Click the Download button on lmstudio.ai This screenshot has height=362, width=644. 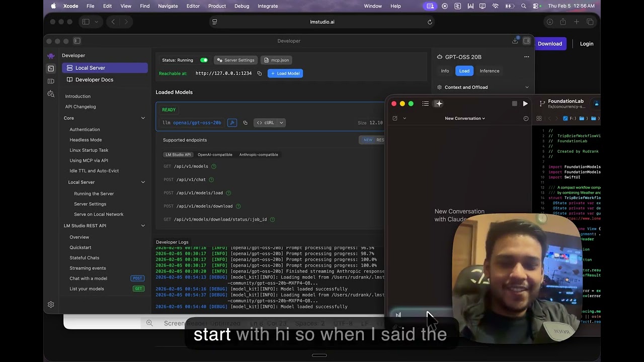[x=549, y=44]
